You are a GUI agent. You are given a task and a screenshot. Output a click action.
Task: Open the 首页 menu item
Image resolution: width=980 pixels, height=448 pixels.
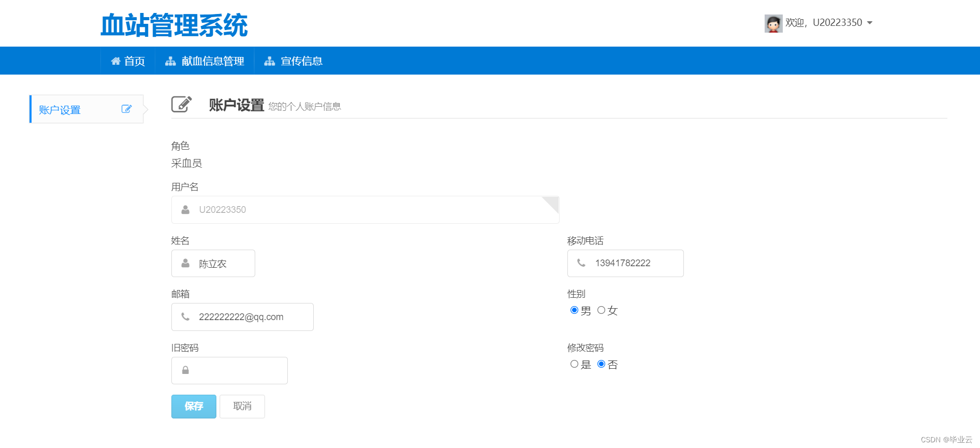[128, 61]
